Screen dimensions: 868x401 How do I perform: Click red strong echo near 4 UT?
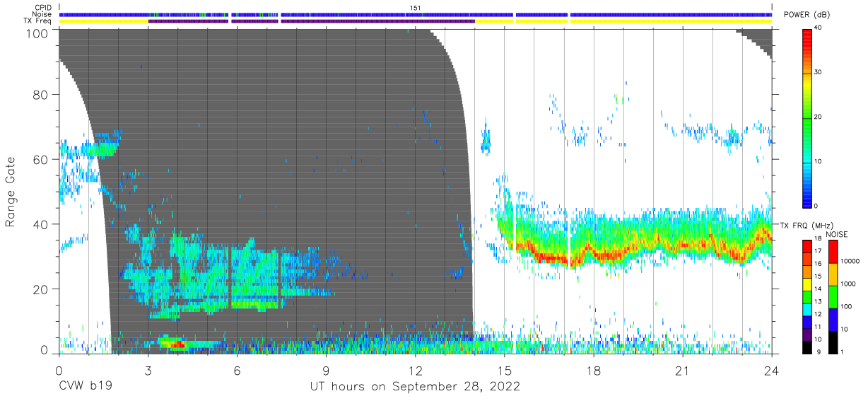click(x=177, y=344)
